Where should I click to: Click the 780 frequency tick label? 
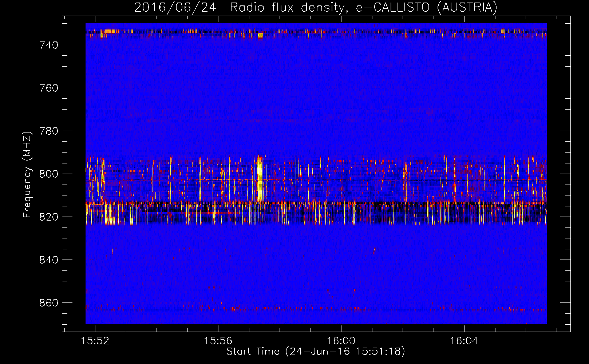[x=48, y=131]
